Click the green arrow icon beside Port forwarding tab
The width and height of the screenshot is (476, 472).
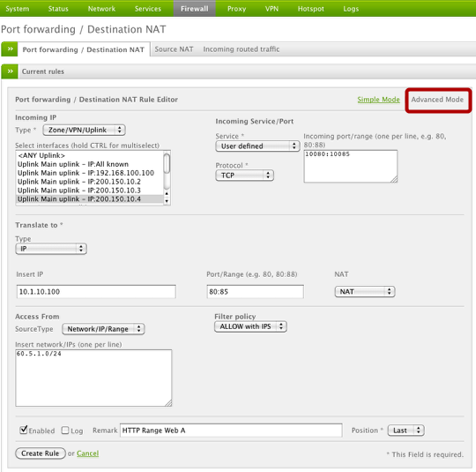[10, 49]
